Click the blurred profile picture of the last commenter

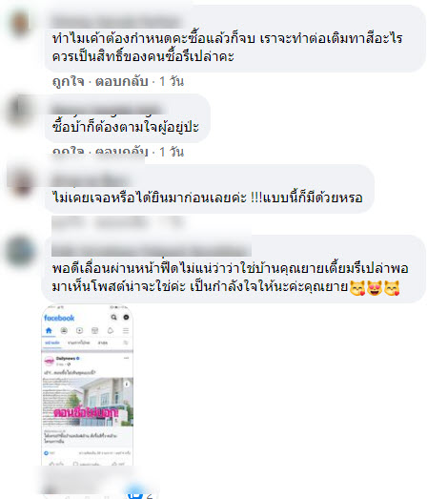tap(20, 252)
